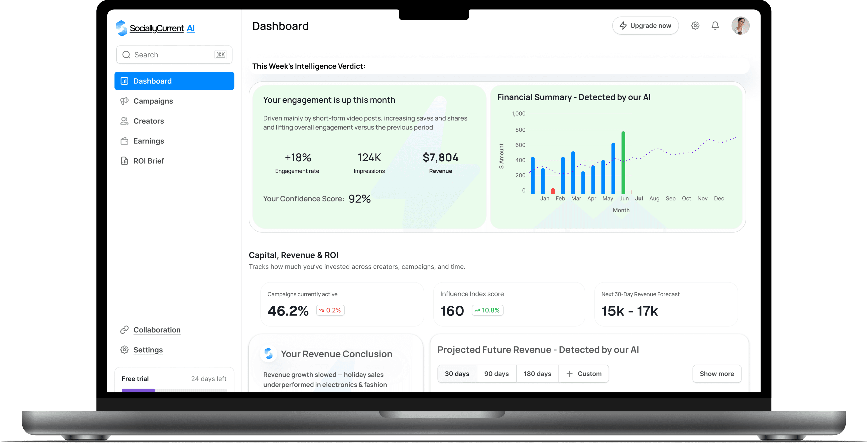Viewport: 868px width, 443px height.
Task: Select the 30 days forecast tab
Action: click(457, 374)
